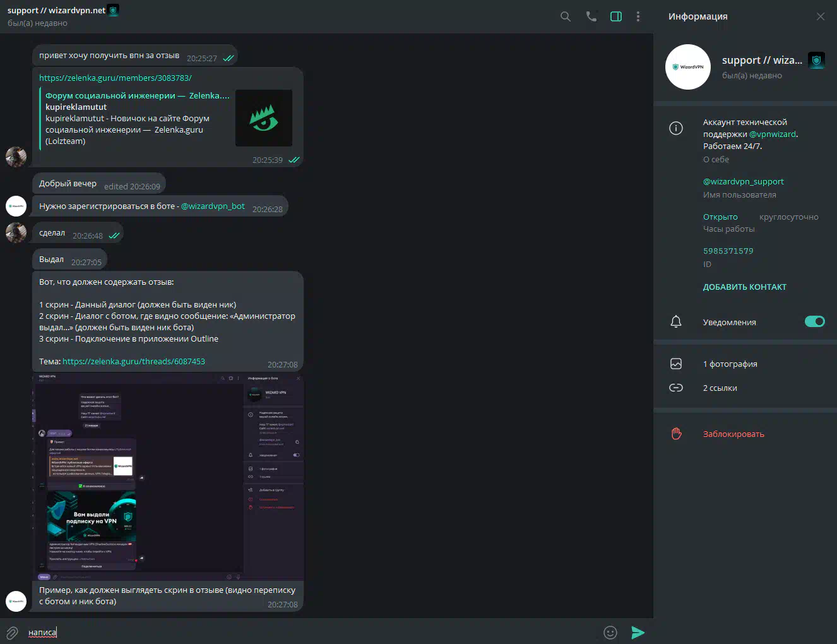Screen dimensions: 837x644
Task: Click the red hand block icon
Action: (676, 434)
